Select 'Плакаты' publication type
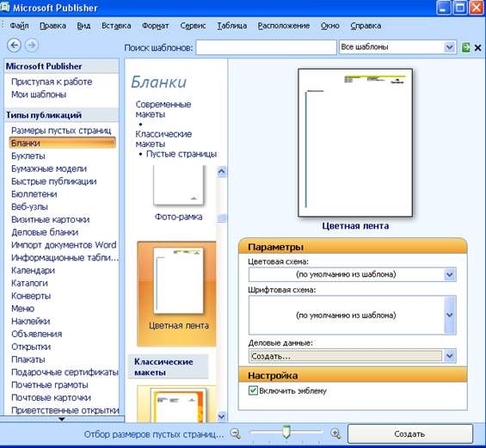Viewport: 486px width, 448px height. coord(28,359)
